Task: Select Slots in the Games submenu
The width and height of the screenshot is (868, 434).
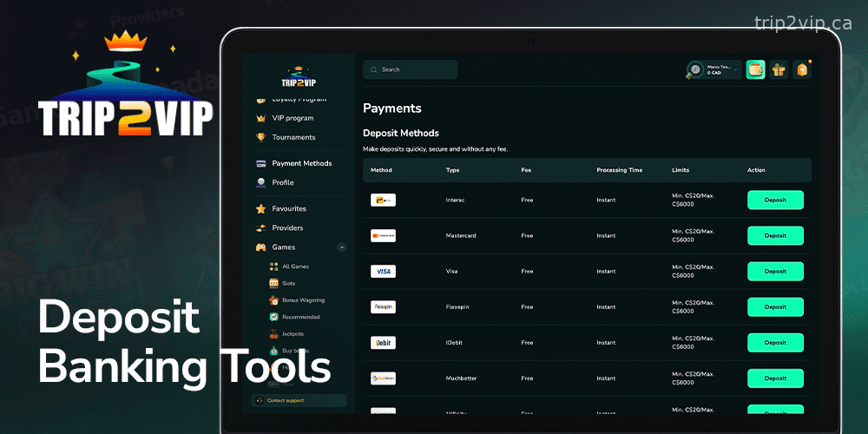Action: click(289, 284)
